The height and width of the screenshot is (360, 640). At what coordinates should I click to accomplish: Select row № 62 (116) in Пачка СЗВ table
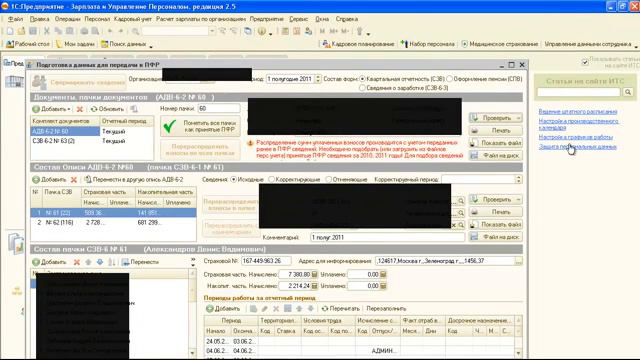(x=113, y=222)
